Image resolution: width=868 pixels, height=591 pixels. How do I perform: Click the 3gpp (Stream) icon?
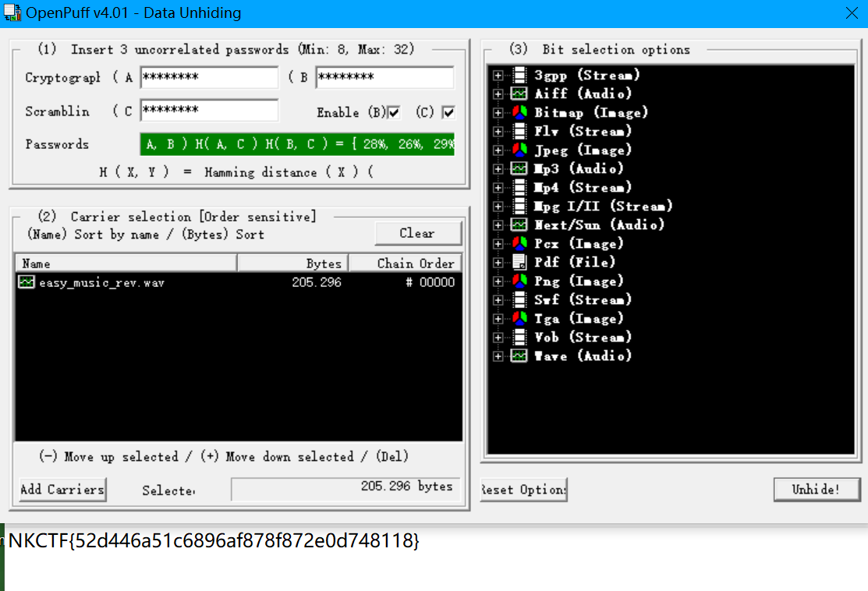click(519, 75)
